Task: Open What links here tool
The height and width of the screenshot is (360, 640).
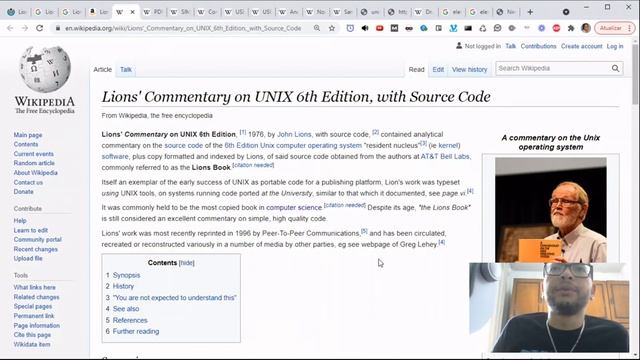Action: pos(34,287)
